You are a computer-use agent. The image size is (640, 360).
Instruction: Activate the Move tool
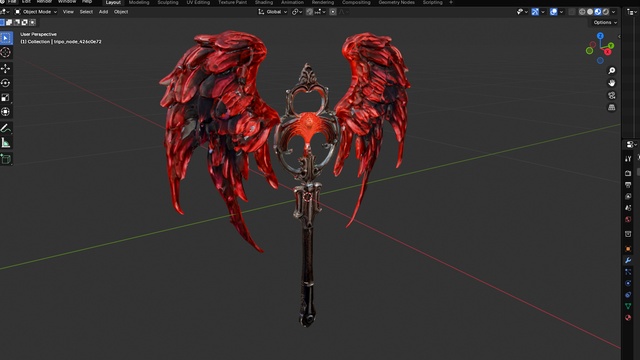pyautogui.click(x=6, y=68)
